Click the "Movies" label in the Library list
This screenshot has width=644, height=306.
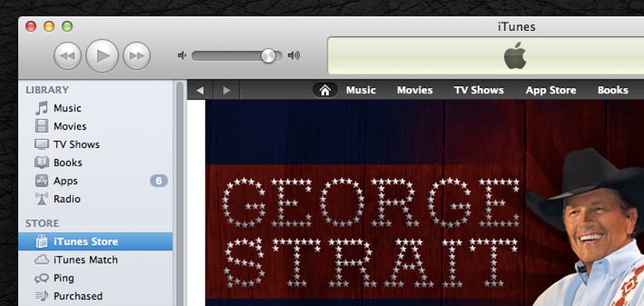[x=70, y=126]
